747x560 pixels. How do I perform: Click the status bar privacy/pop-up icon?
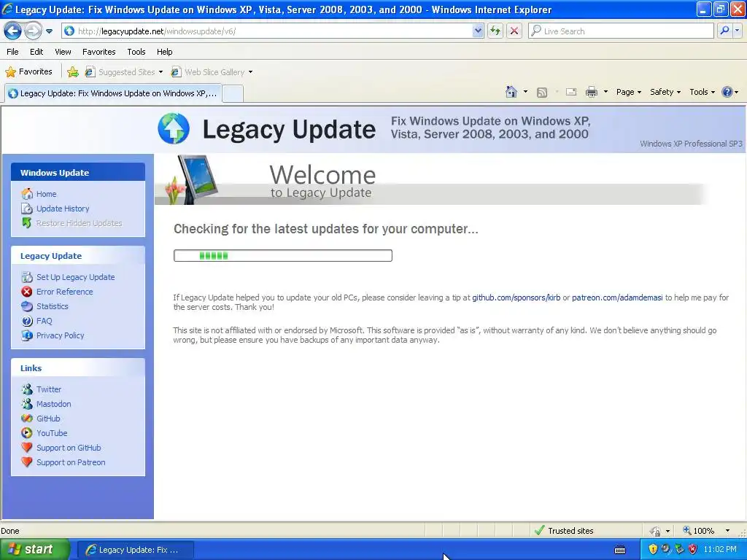click(656, 531)
